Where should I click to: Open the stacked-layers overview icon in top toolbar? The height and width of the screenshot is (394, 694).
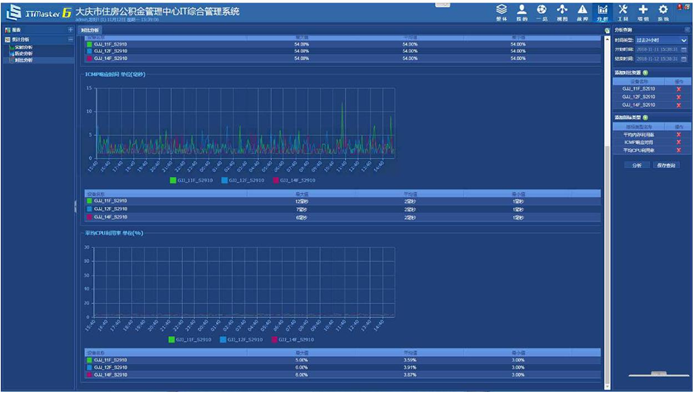(501, 12)
